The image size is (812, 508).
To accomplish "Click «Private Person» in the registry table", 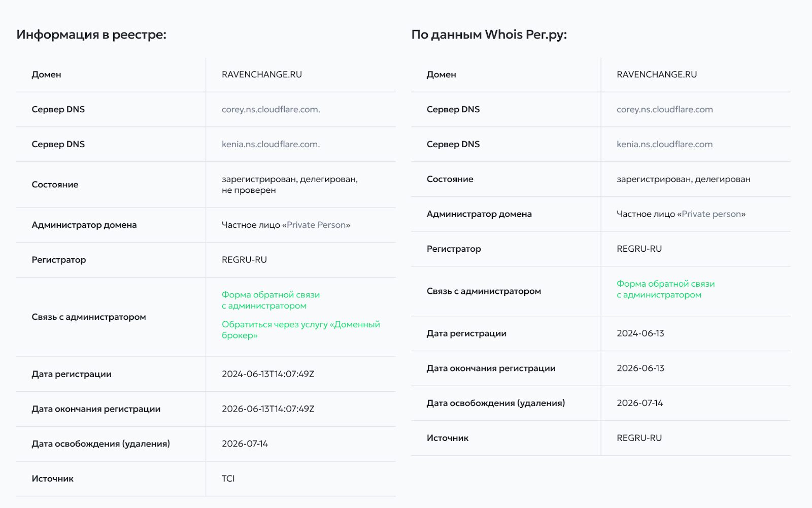I will click(x=316, y=225).
